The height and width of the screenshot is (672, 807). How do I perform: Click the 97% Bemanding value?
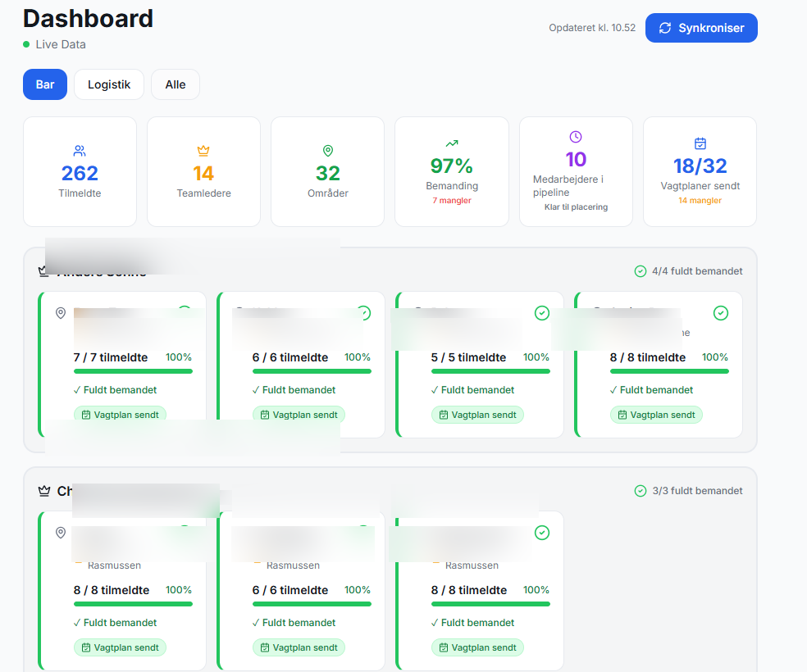pos(451,166)
